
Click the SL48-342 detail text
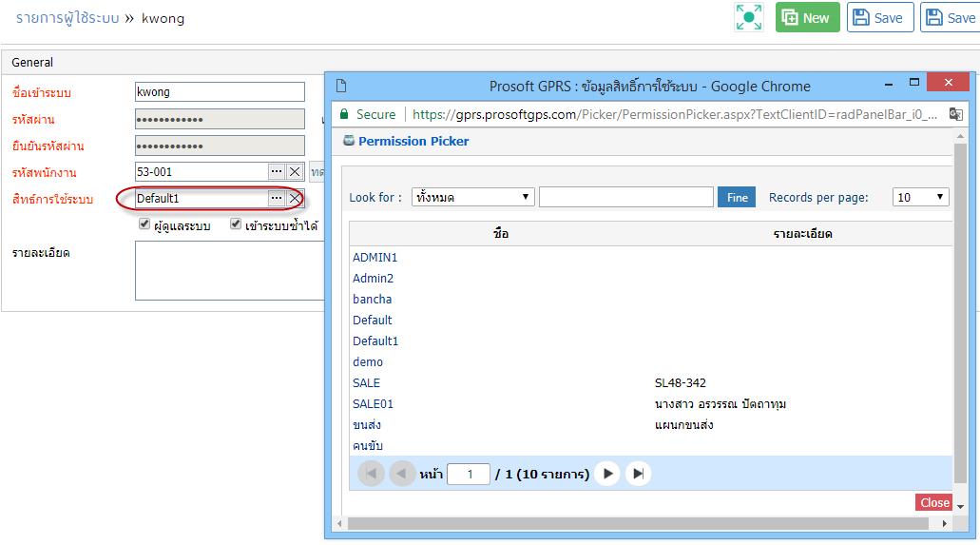tap(680, 383)
